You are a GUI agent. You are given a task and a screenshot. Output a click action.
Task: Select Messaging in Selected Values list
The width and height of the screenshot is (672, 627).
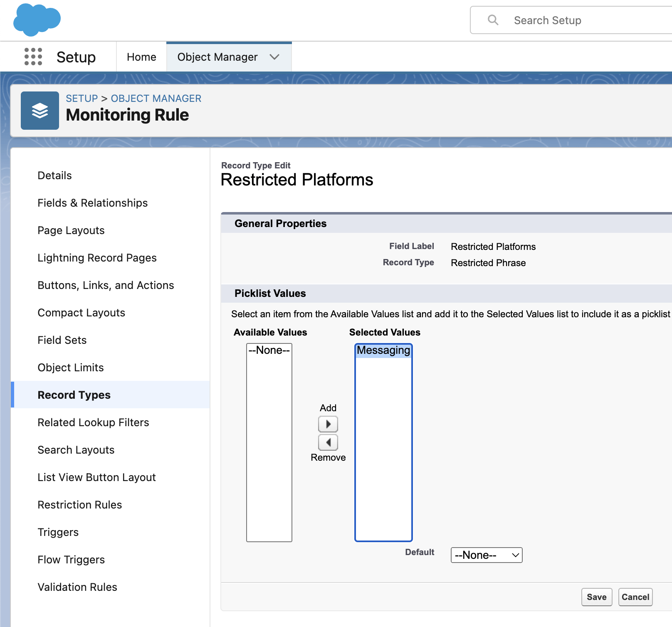click(x=383, y=351)
